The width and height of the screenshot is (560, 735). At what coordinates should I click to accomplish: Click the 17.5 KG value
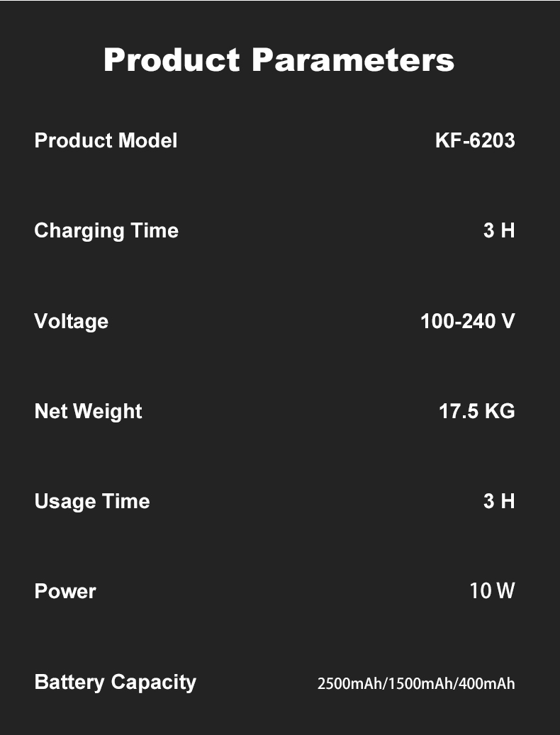[x=477, y=412]
